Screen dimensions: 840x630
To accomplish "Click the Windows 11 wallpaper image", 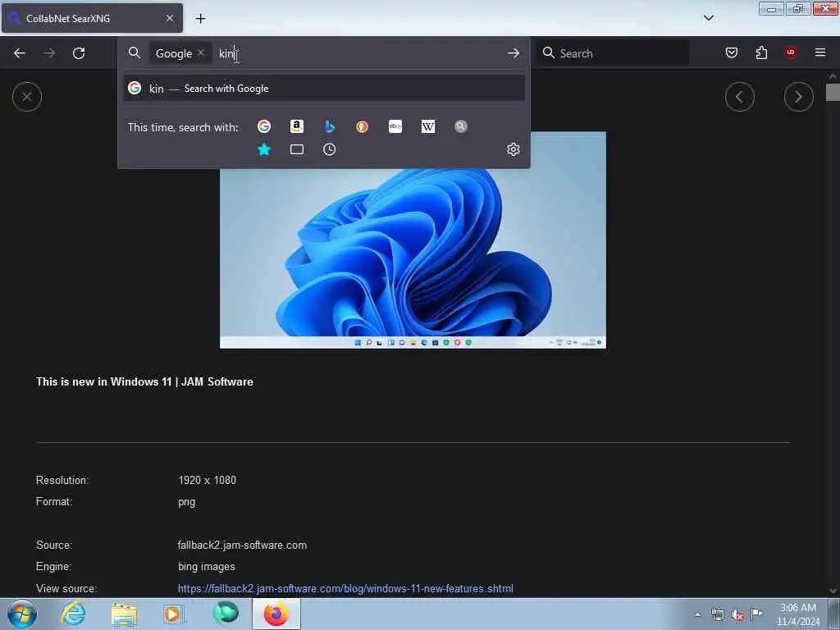I will 413,240.
